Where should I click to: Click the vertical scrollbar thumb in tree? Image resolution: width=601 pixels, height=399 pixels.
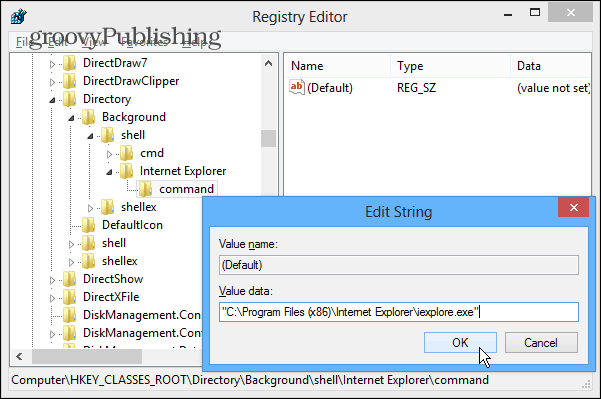(269, 138)
